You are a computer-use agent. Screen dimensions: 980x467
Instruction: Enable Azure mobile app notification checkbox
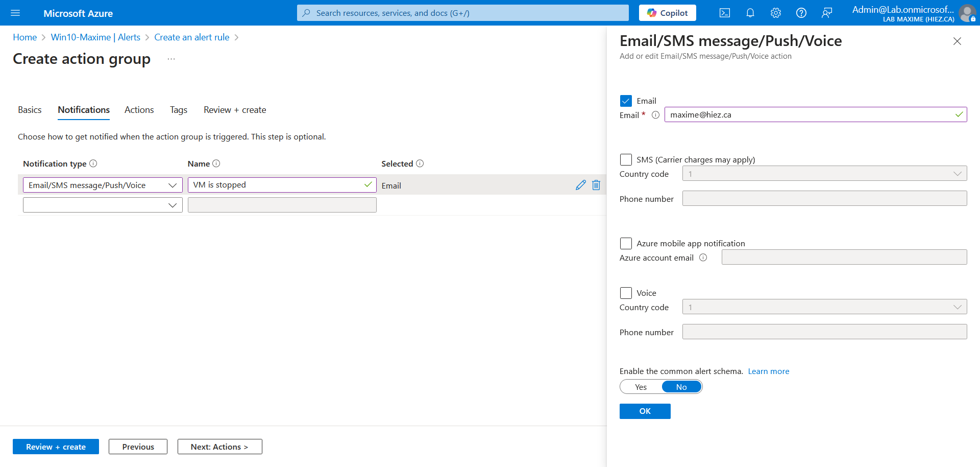click(626, 243)
